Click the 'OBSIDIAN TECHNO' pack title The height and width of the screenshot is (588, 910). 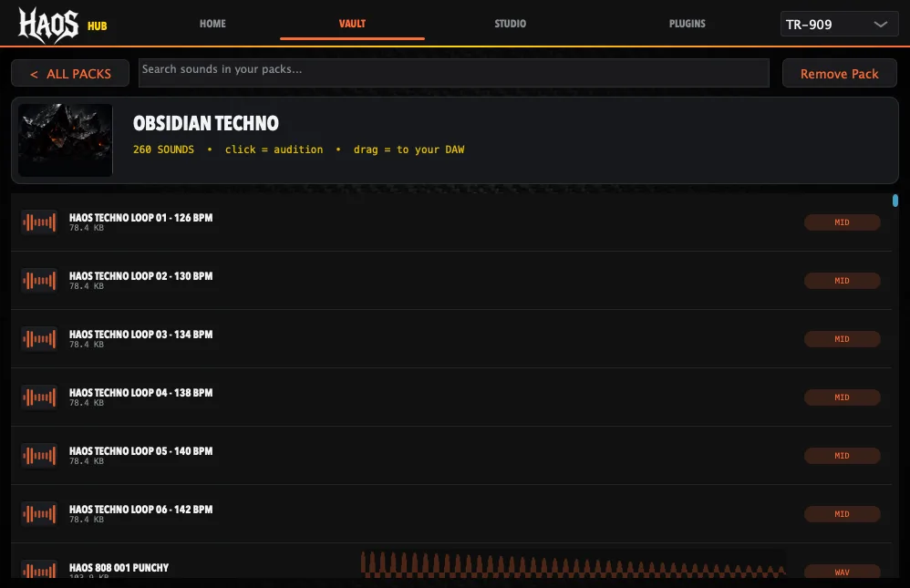point(206,123)
